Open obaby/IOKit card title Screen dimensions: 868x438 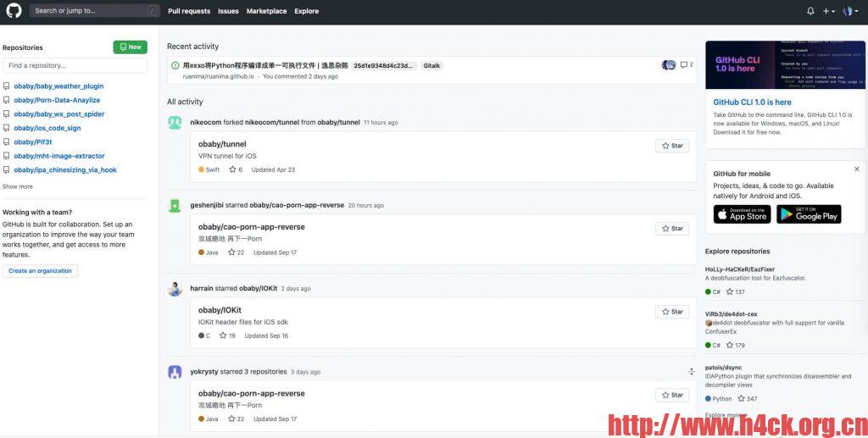(220, 310)
